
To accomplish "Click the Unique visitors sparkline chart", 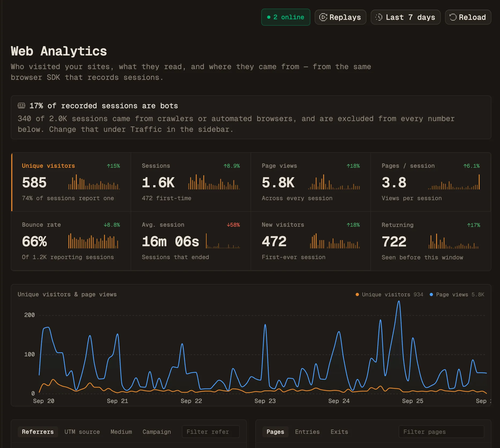I will pyautogui.click(x=94, y=182).
